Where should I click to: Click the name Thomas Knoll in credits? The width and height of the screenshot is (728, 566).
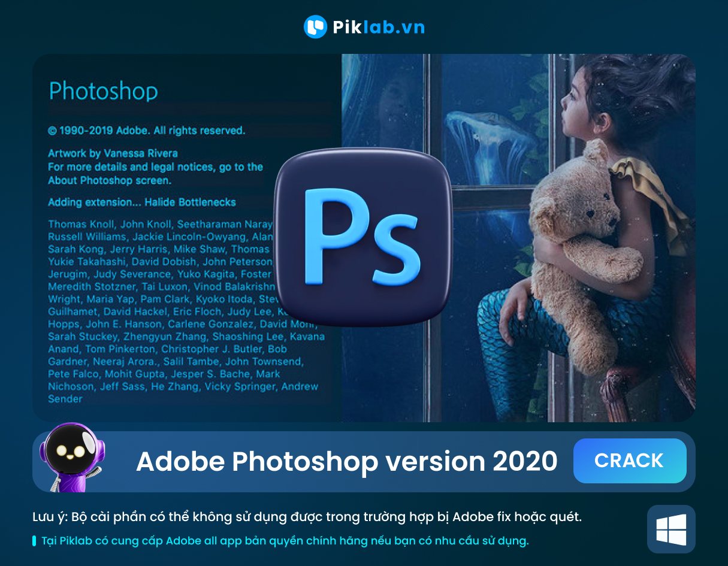tap(81, 224)
